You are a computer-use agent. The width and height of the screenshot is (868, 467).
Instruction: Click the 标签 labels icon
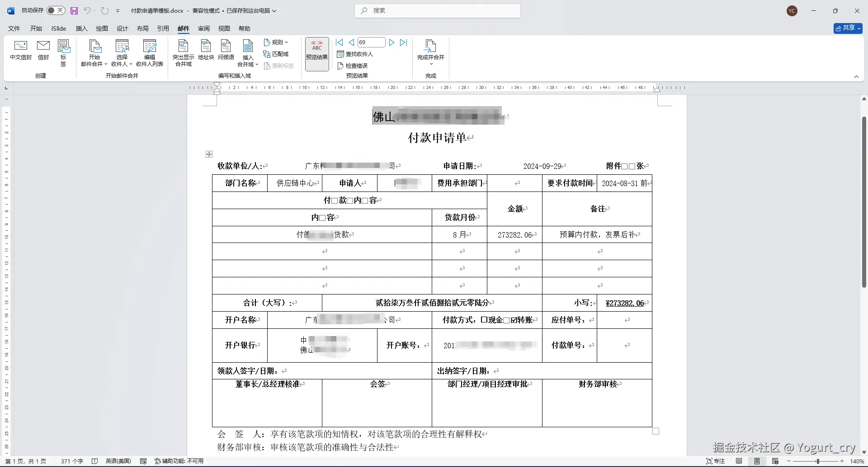pos(63,53)
